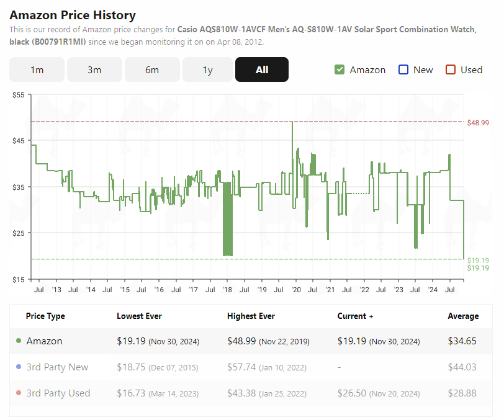This screenshot has width=504, height=420.
Task: Expand the Current plus sign header
Action: click(x=371, y=316)
